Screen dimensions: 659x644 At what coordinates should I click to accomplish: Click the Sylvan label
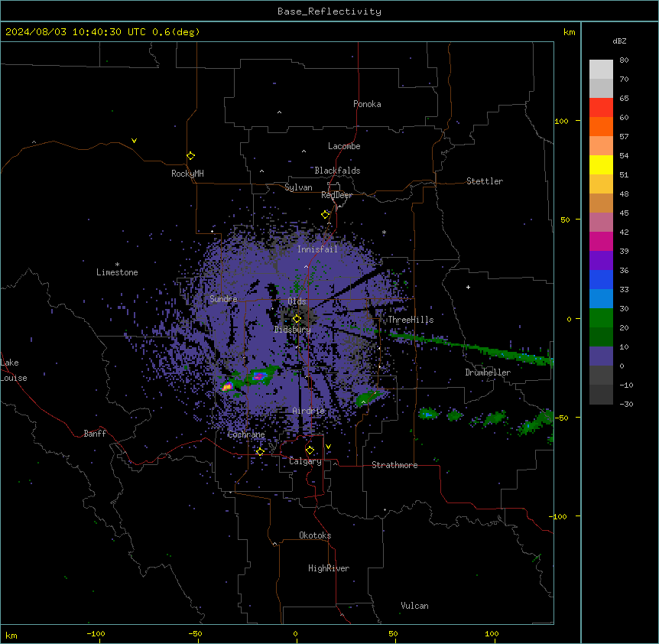pos(298,187)
